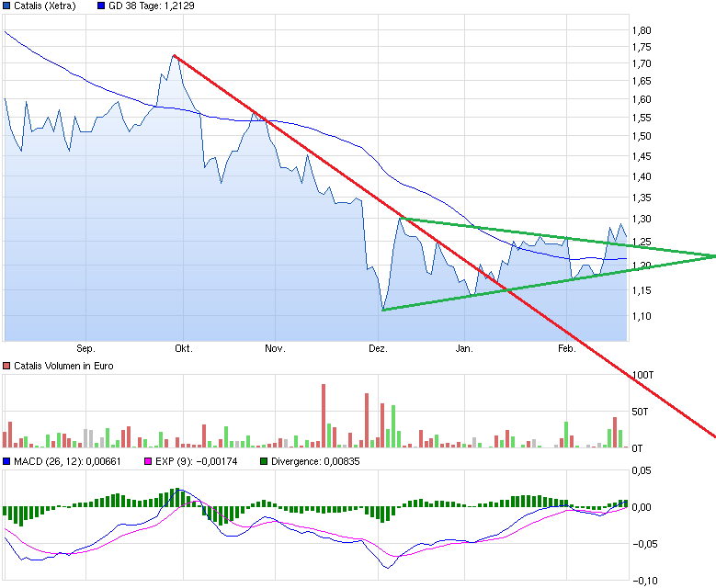Click the Catalis (Xetra) legend color swatch
This screenshot has height=588, width=716.
[7, 6]
